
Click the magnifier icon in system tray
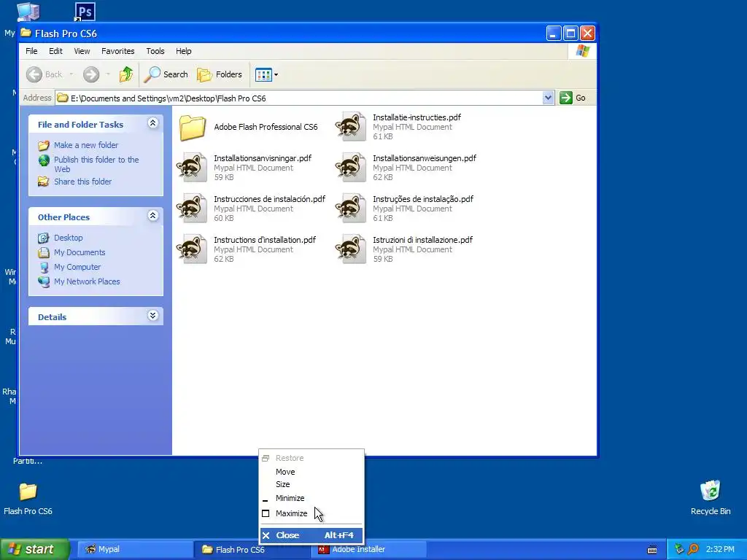[x=693, y=549]
